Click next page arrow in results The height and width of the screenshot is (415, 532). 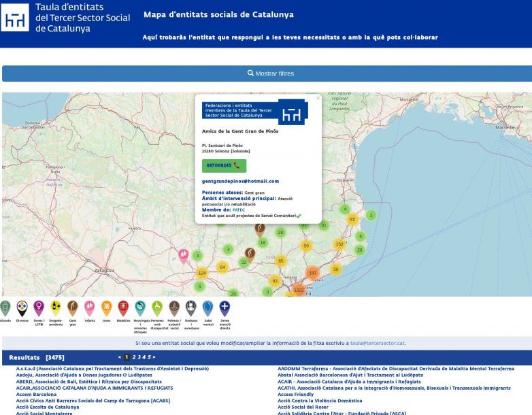pyautogui.click(x=154, y=357)
